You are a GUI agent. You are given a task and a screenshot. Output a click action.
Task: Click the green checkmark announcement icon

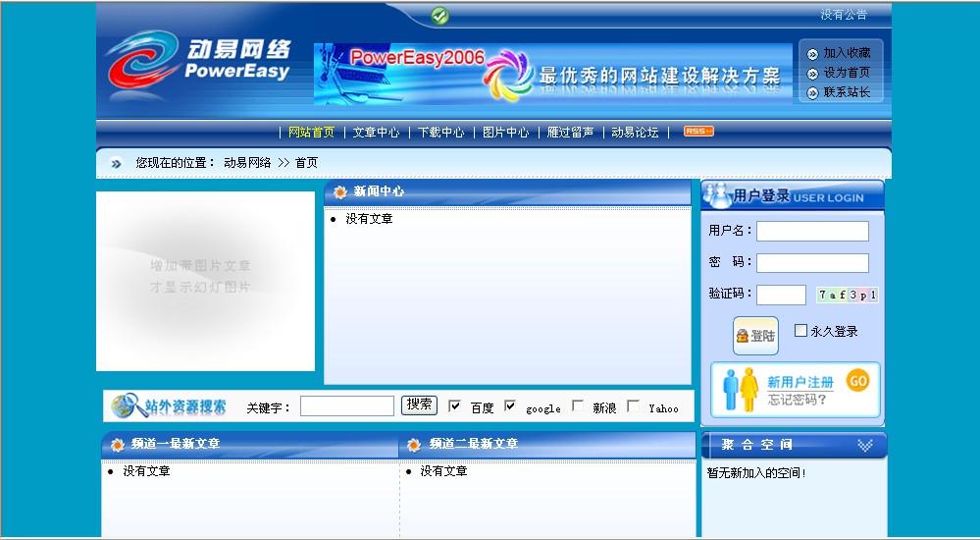(x=440, y=15)
